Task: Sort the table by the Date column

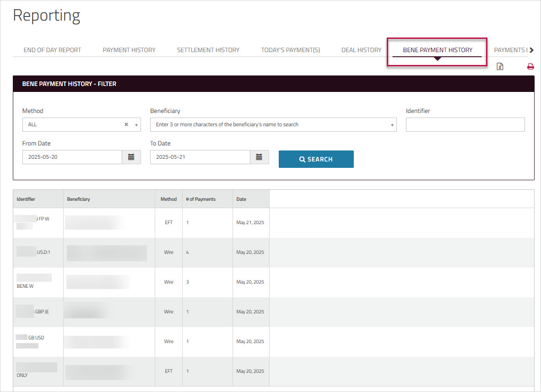Action: (x=241, y=199)
